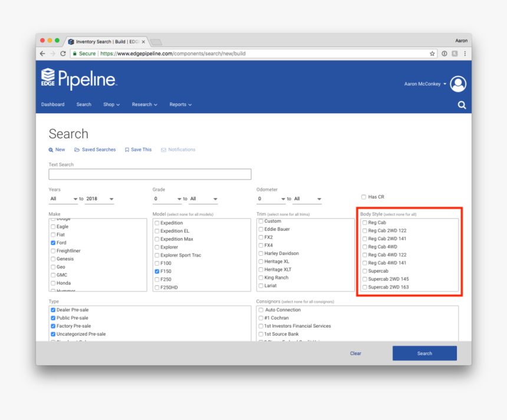Uncheck the F150 model checkbox
Viewport: 507px width, 420px height.
(157, 272)
